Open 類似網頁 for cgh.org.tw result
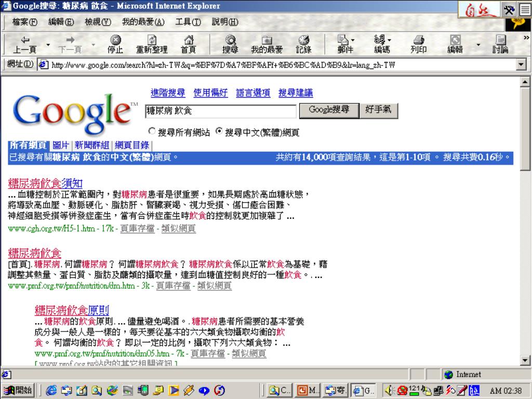532x399 pixels. [x=179, y=229]
